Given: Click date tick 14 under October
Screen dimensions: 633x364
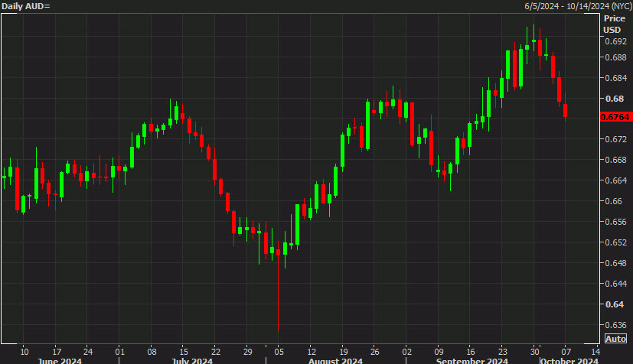Looking at the screenshot, I should pyautogui.click(x=595, y=352).
